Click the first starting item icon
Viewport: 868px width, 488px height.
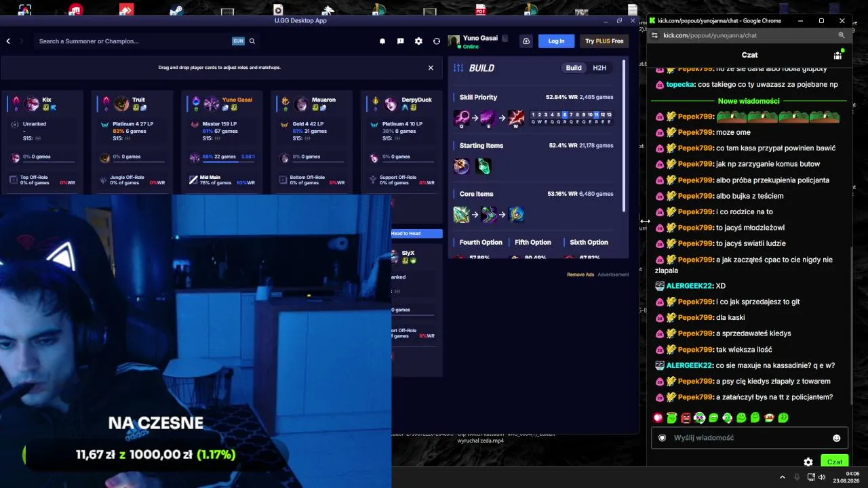click(x=462, y=166)
